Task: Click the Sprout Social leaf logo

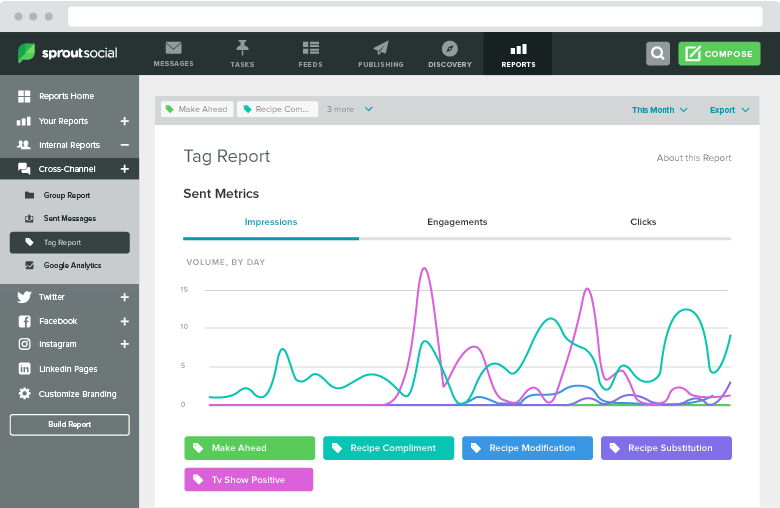Action: [27, 54]
